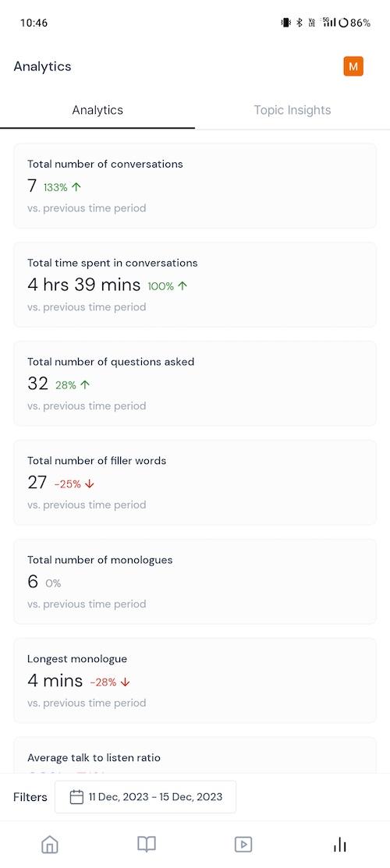Click the red -28% decrease indicator
390x868 pixels.
point(110,682)
